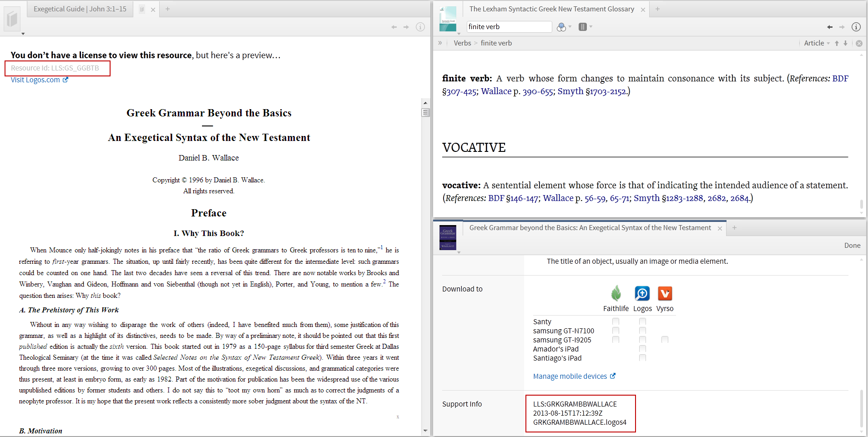Open the Article navigation dropdown

pos(817,43)
